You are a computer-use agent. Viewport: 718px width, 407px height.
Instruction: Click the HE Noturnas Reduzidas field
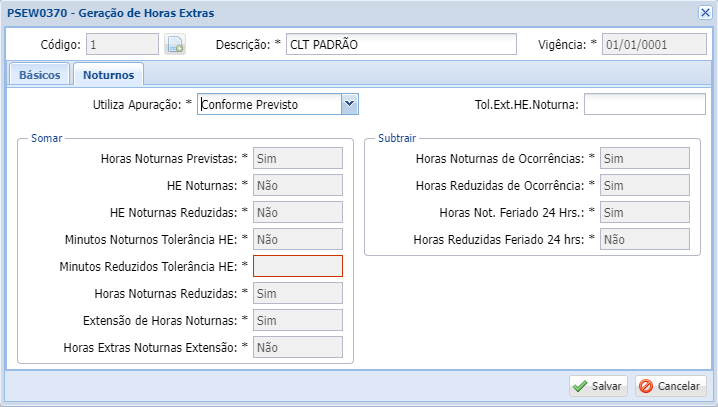(298, 212)
